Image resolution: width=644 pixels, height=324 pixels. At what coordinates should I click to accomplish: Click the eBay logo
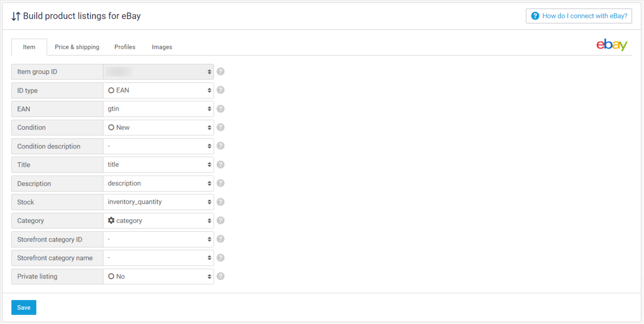pyautogui.click(x=611, y=45)
